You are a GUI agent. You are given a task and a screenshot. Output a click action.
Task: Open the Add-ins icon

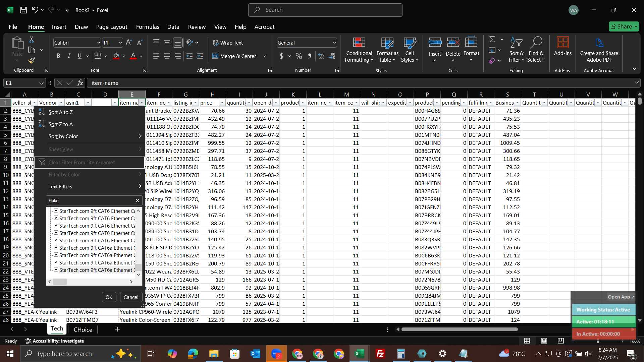click(x=562, y=46)
